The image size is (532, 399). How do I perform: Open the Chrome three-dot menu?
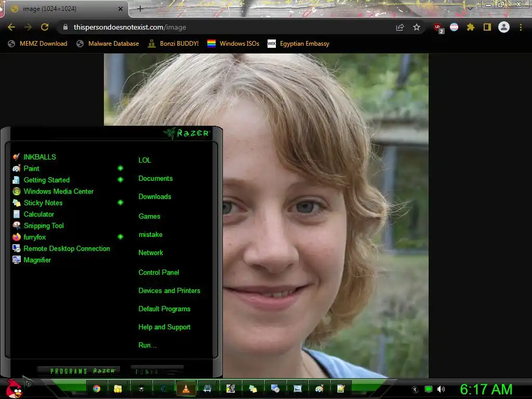tap(521, 27)
